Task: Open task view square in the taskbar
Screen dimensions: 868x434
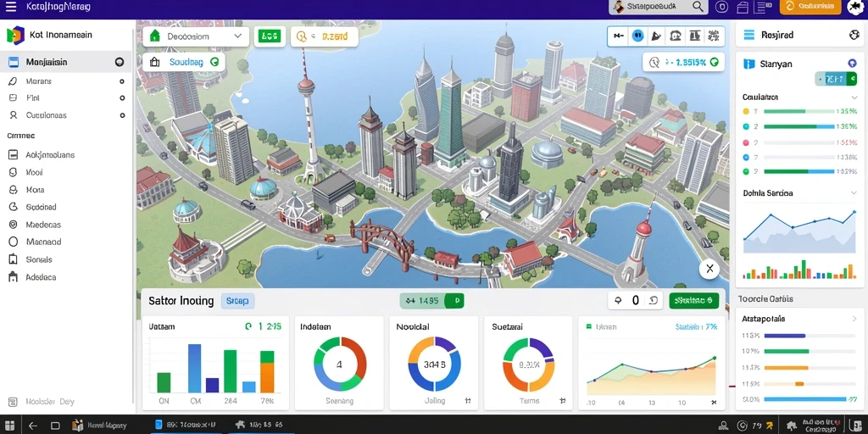Action: point(55,426)
